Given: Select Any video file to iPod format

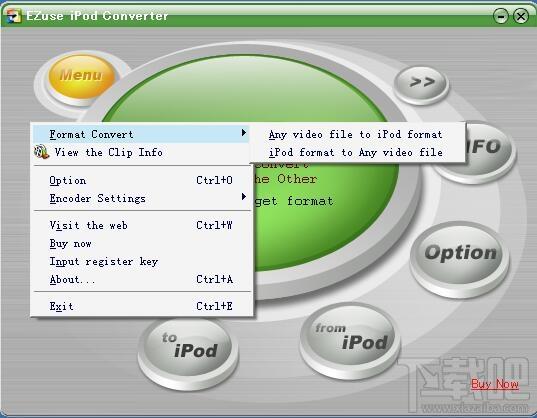Looking at the screenshot, I should [357, 134].
